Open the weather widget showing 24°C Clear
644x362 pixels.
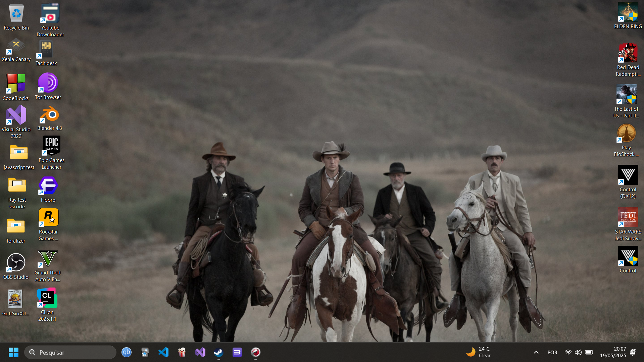(x=479, y=352)
